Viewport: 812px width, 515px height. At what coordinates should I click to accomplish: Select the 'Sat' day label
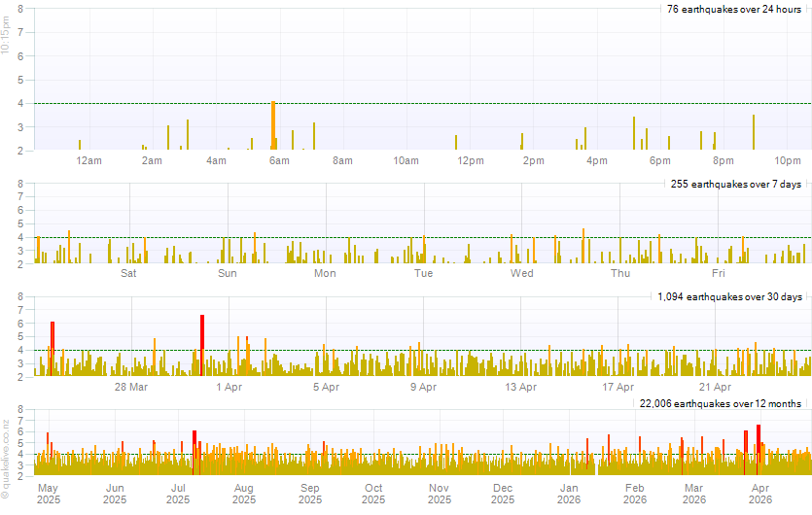(x=128, y=273)
